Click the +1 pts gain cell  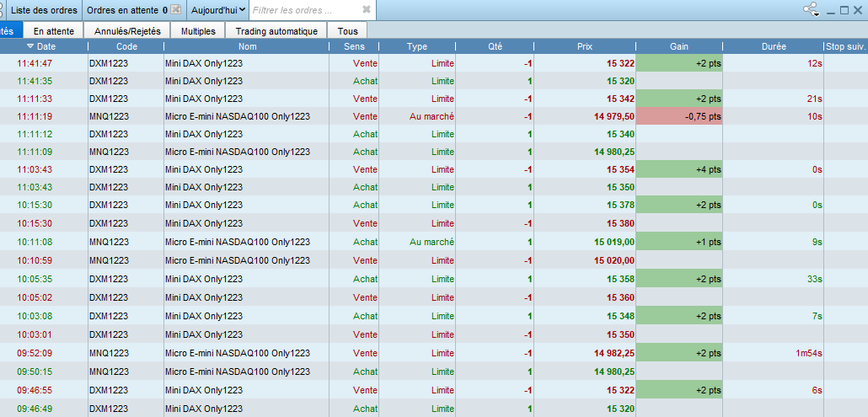point(679,242)
